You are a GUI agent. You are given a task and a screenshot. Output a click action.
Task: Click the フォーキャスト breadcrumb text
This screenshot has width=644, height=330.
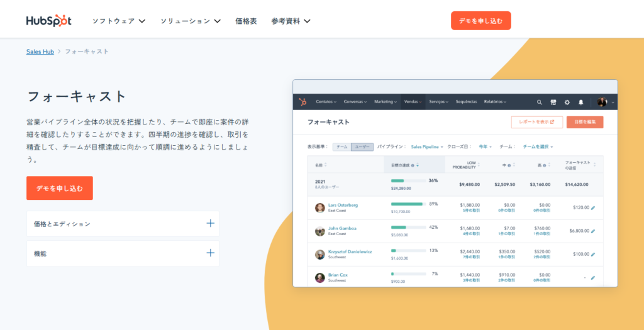[x=87, y=52]
